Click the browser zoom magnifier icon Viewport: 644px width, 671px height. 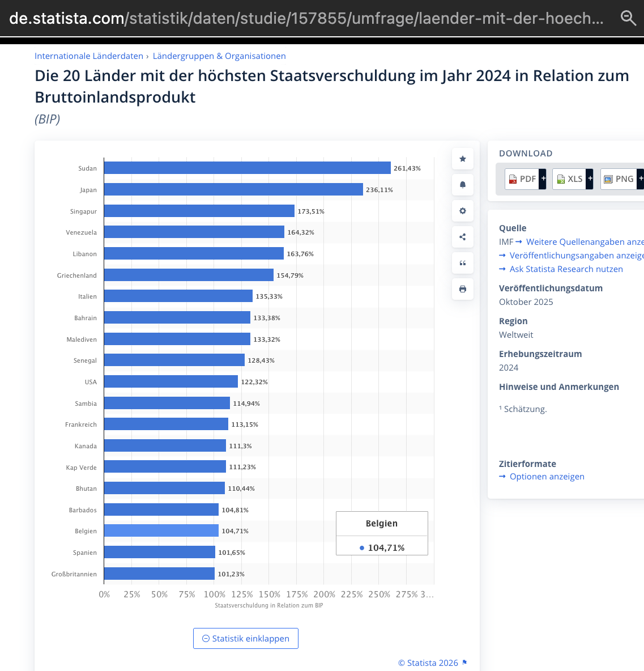pyautogui.click(x=628, y=18)
